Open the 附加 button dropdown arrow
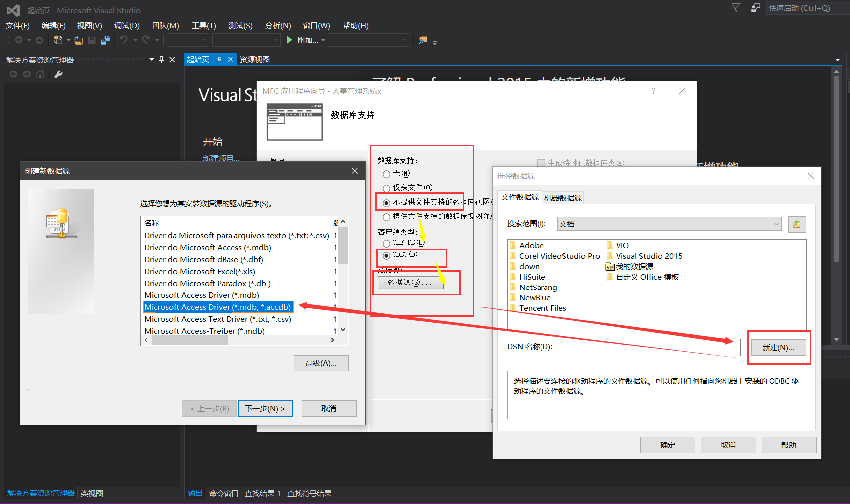 [323, 40]
